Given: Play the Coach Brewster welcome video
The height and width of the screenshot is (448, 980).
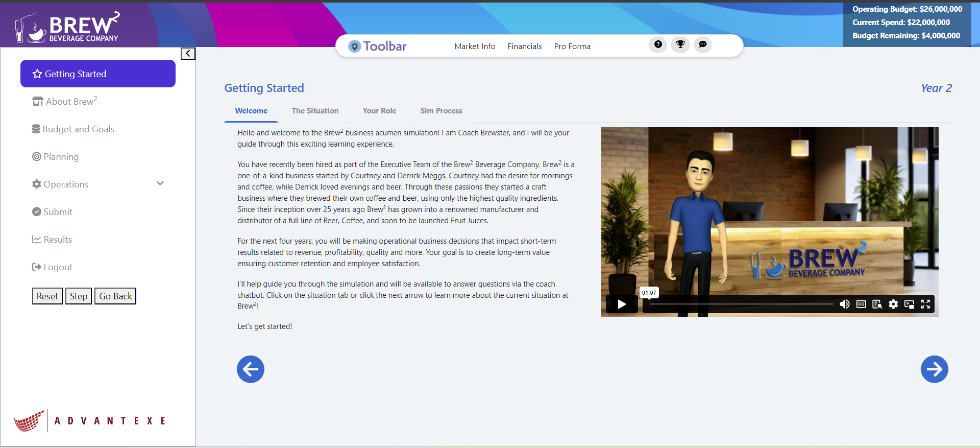Looking at the screenshot, I should pyautogui.click(x=622, y=304).
